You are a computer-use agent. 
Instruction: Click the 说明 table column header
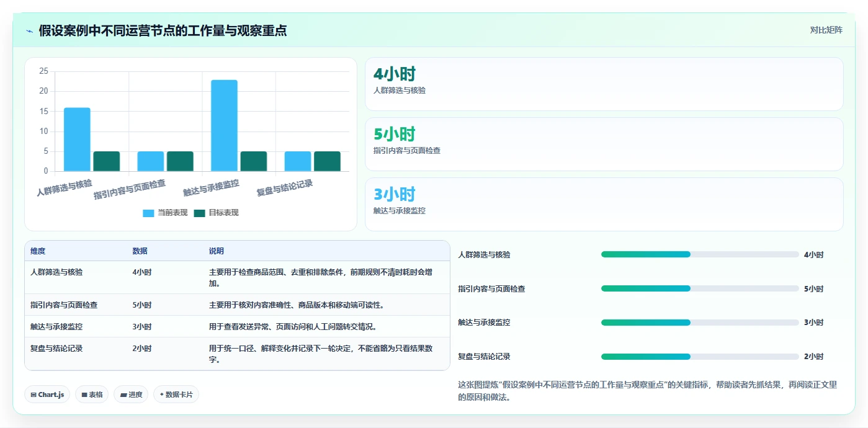pos(217,251)
